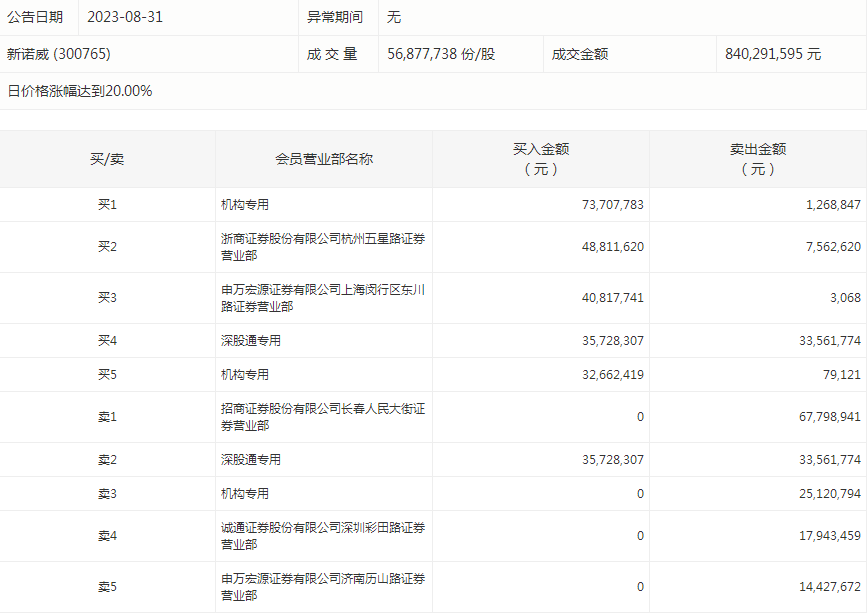Viewport: 868px width, 615px height.
Task: Click the 公告日期 value 2023-08-31
Action: pyautogui.click(x=125, y=17)
